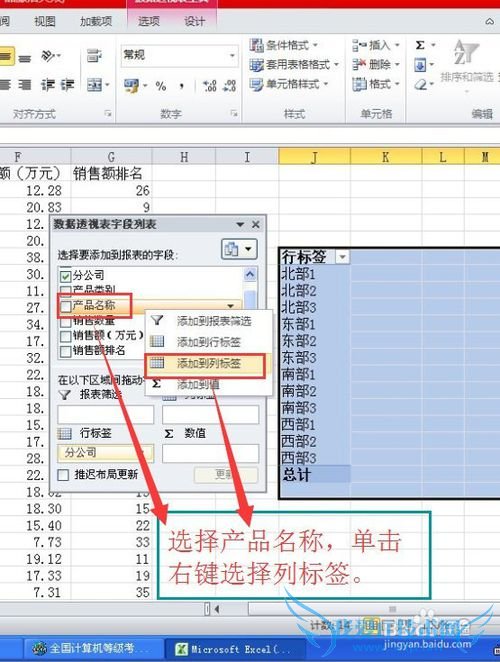Screen dimensions: 500x662
Task: Open the 加载项 ribbon tab
Action: tap(96, 21)
